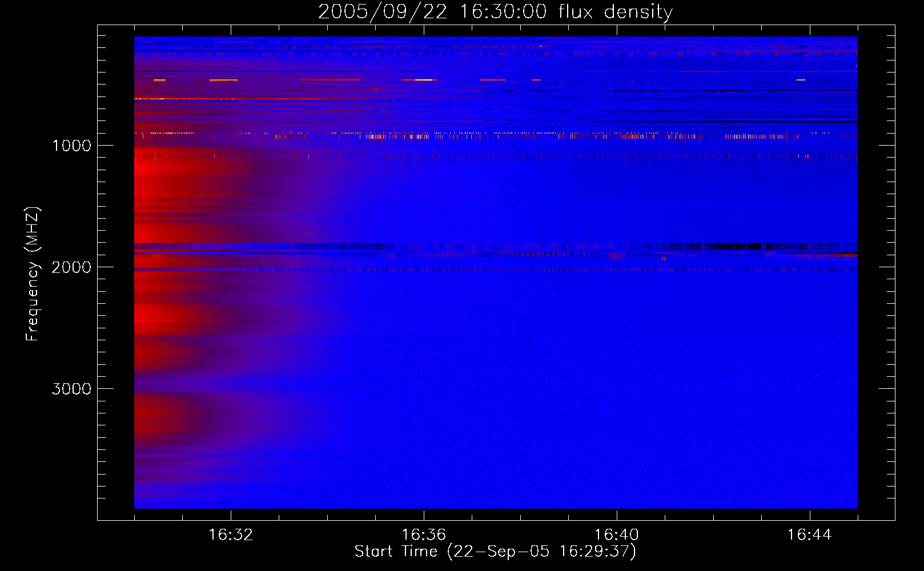
Task: Click the plot title '2005/09/22 16:30:00 flux density'
Action: click(495, 12)
